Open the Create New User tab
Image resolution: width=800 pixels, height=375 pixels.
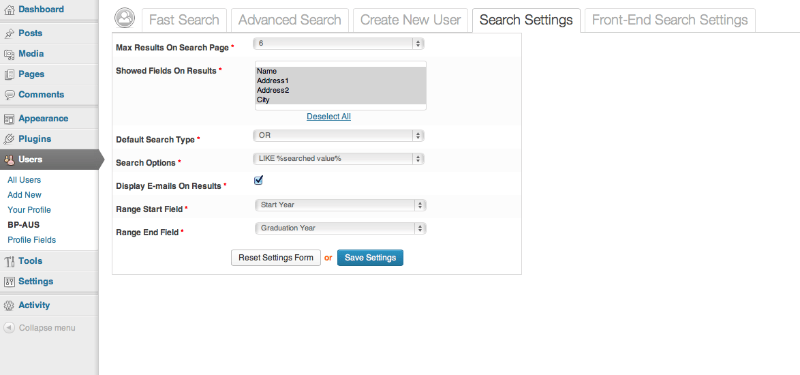(x=411, y=20)
